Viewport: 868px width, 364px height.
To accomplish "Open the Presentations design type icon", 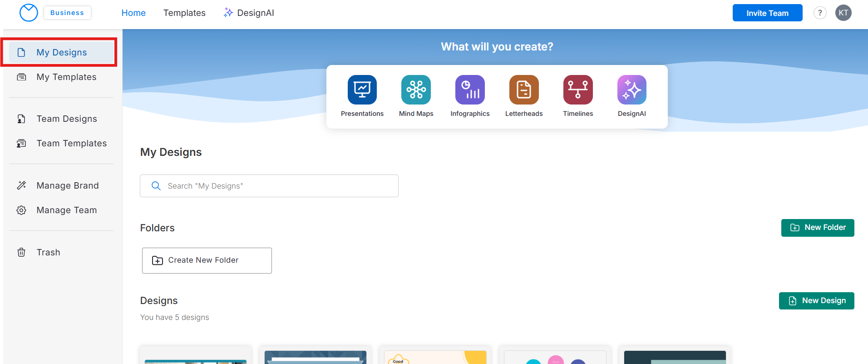I will click(x=362, y=90).
